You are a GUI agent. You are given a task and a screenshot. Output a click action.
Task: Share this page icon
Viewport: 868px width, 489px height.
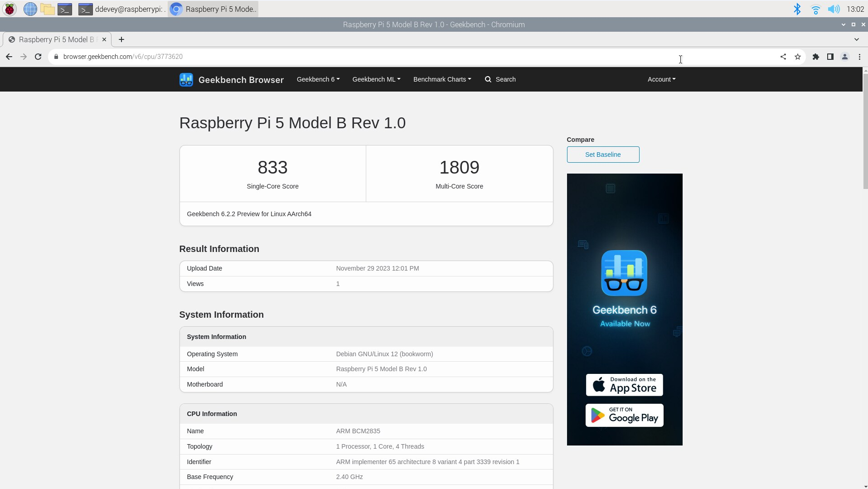click(783, 57)
